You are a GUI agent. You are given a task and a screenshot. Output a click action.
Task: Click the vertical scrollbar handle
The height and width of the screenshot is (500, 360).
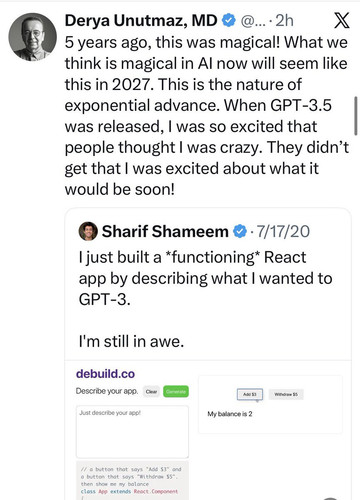click(x=356, y=116)
